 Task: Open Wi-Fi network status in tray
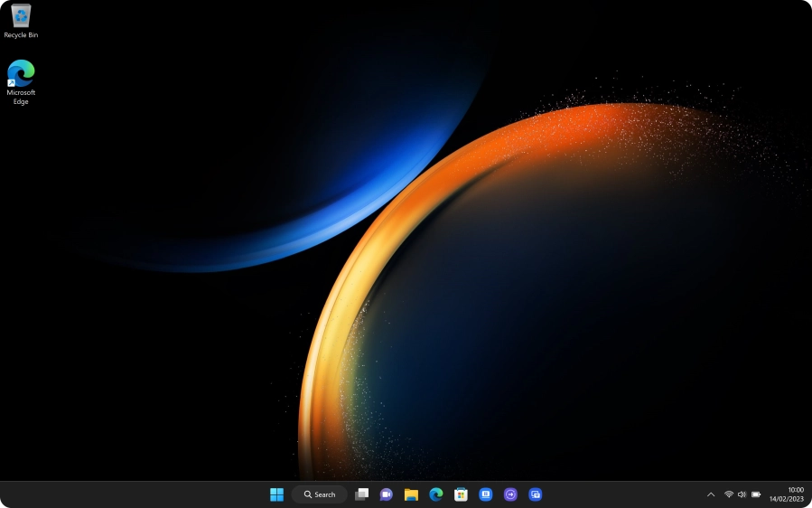tap(729, 494)
